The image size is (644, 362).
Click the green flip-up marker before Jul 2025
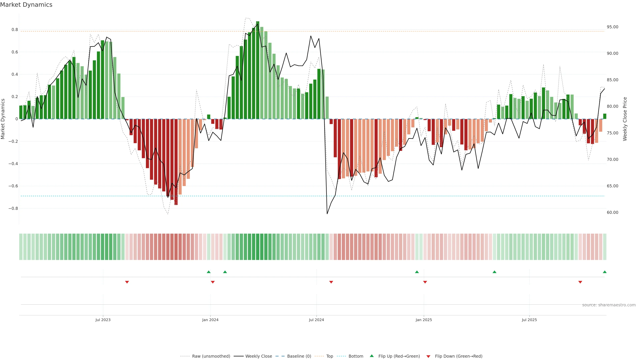point(494,272)
